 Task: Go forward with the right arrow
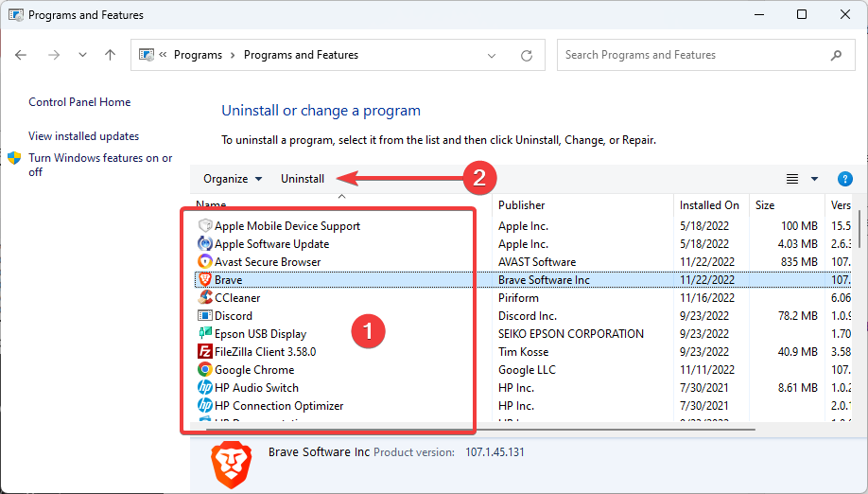pyautogui.click(x=54, y=55)
